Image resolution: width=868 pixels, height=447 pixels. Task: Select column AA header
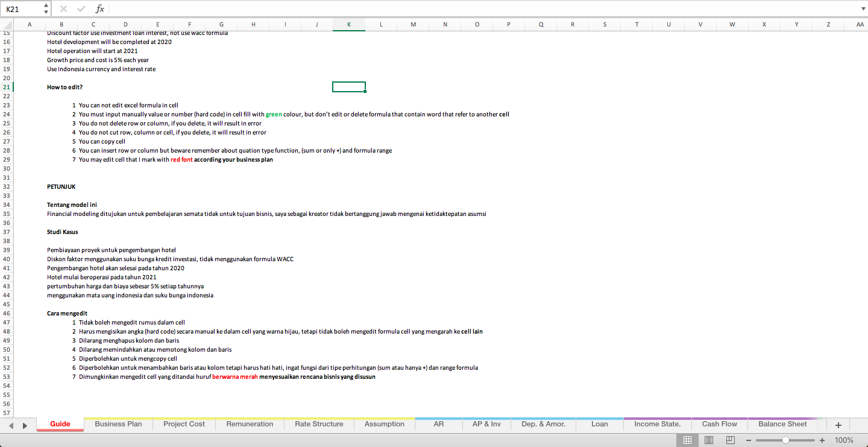pyautogui.click(x=860, y=24)
